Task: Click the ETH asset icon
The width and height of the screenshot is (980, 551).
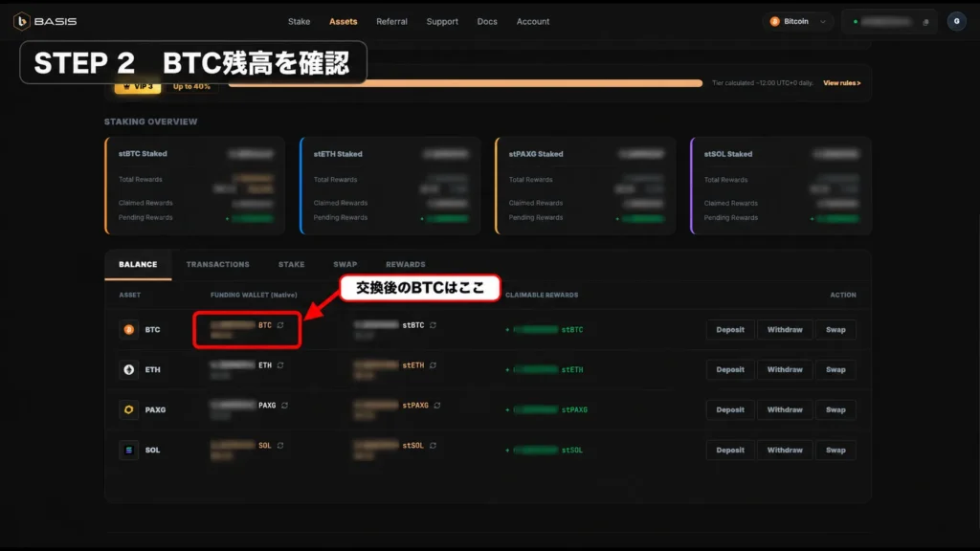Action: pos(129,369)
